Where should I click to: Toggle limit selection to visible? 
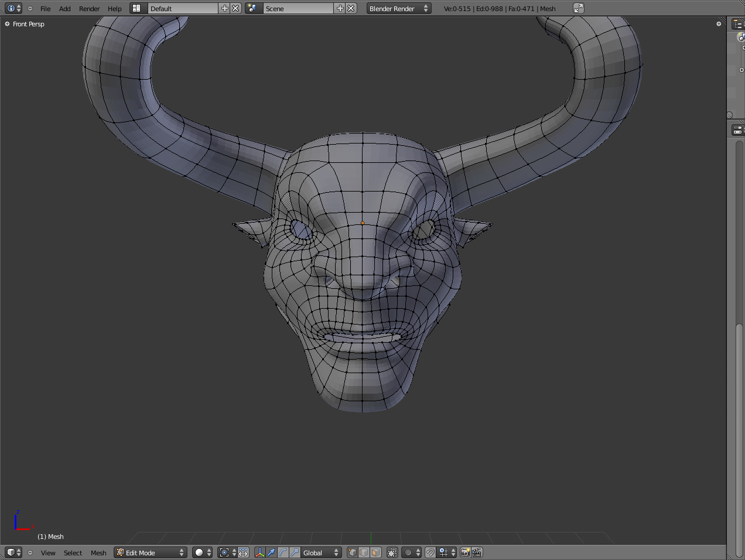[x=392, y=552]
